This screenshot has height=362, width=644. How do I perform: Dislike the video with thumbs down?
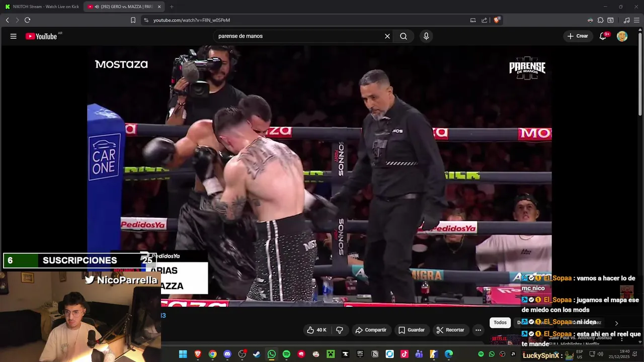(x=340, y=330)
